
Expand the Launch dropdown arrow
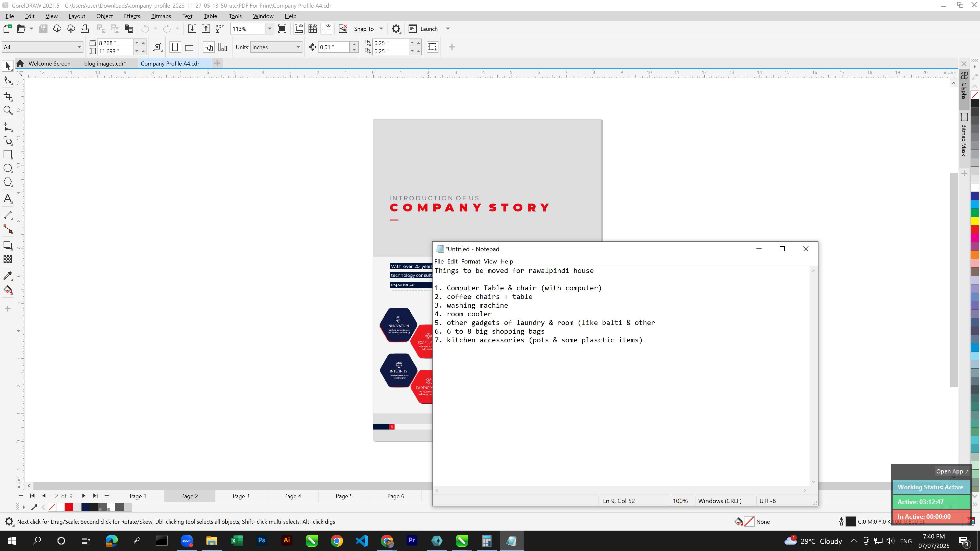coord(448,29)
